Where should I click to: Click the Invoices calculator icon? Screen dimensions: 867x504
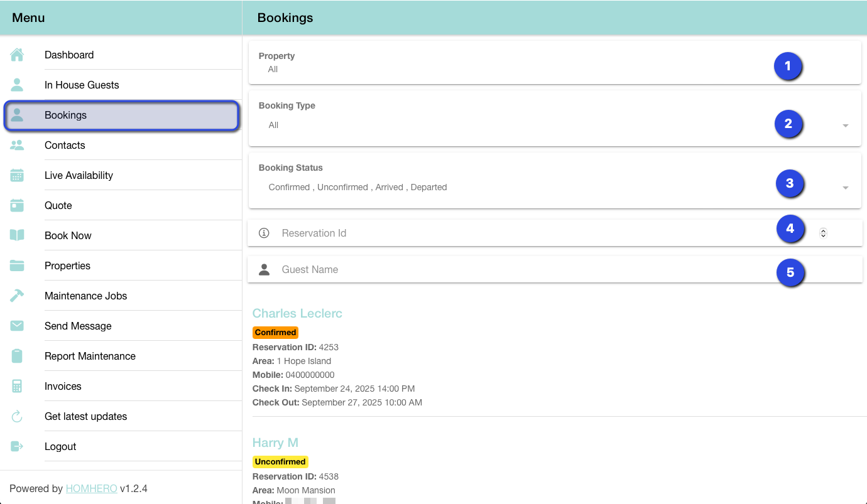click(x=17, y=387)
